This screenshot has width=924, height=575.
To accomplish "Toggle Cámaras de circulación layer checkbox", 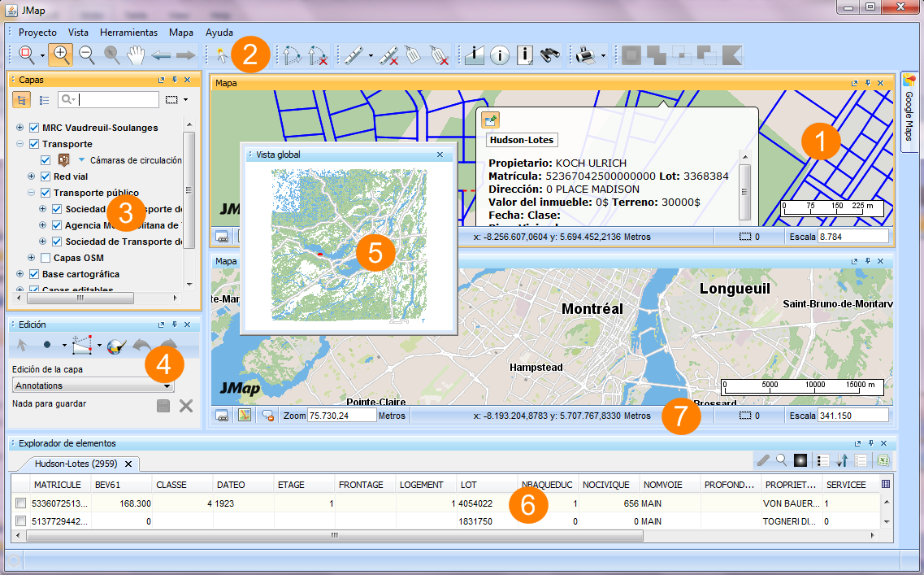I will (x=46, y=160).
